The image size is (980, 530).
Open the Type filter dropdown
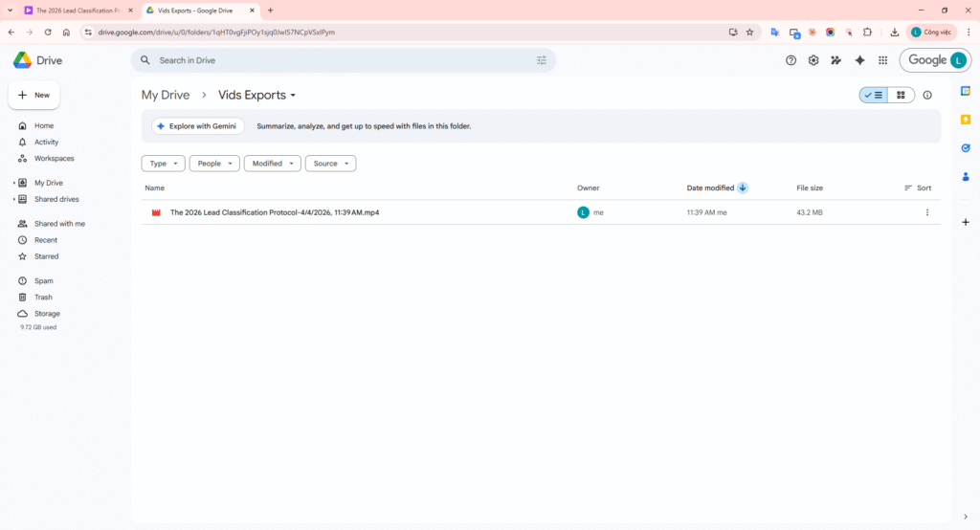tap(164, 164)
